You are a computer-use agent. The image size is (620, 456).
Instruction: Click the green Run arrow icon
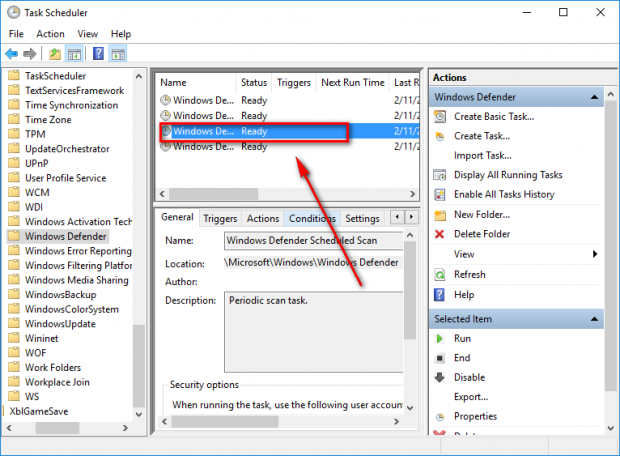click(439, 339)
